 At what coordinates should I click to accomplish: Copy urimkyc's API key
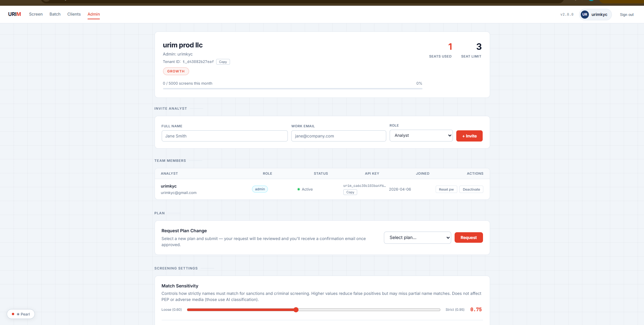(350, 192)
